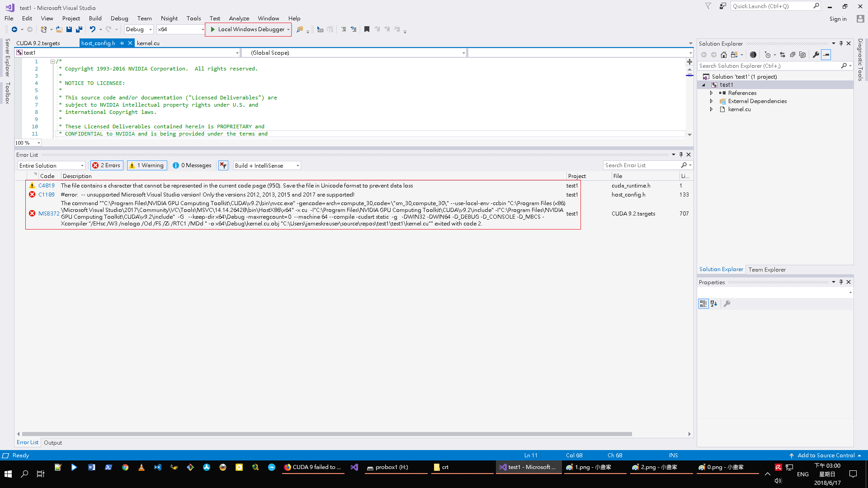Click the Open File folder icon
868x488 pixels.
(x=59, y=29)
